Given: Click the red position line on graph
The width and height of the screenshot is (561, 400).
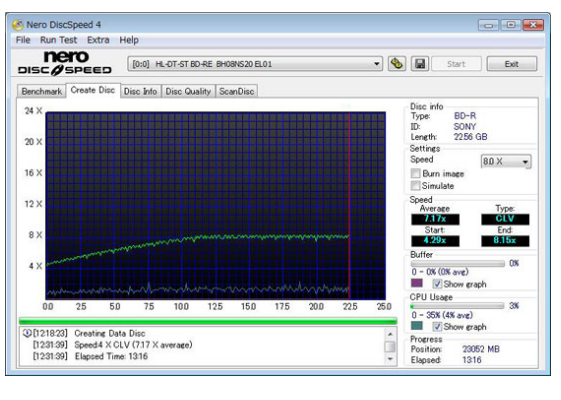Looking at the screenshot, I should [349, 206].
